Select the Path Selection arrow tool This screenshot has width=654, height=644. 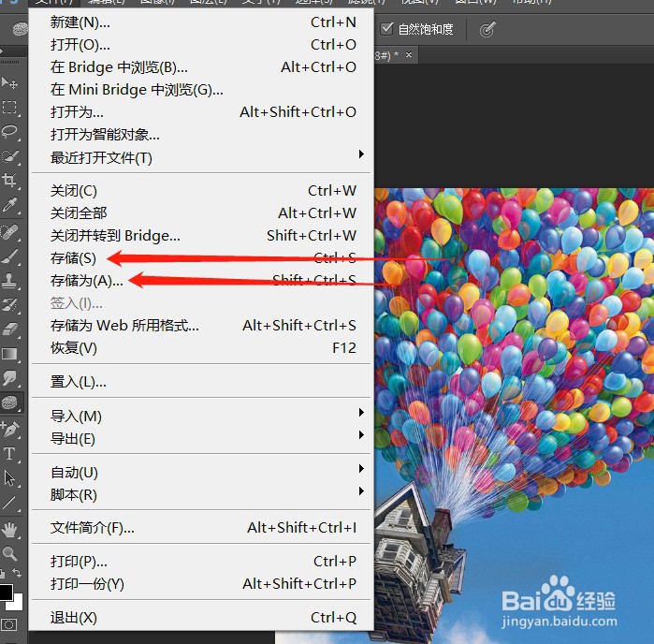point(9,478)
